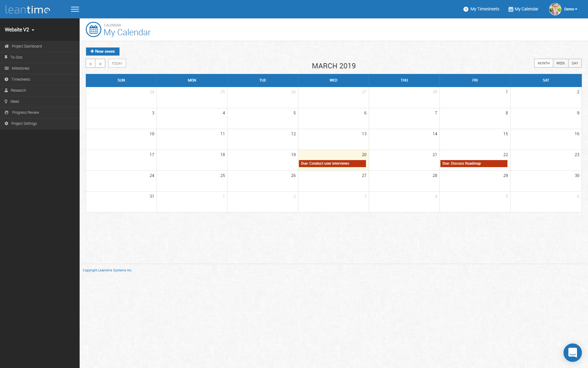The height and width of the screenshot is (368, 588).
Task: Go to next month using the forward arrow
Action: pos(100,63)
